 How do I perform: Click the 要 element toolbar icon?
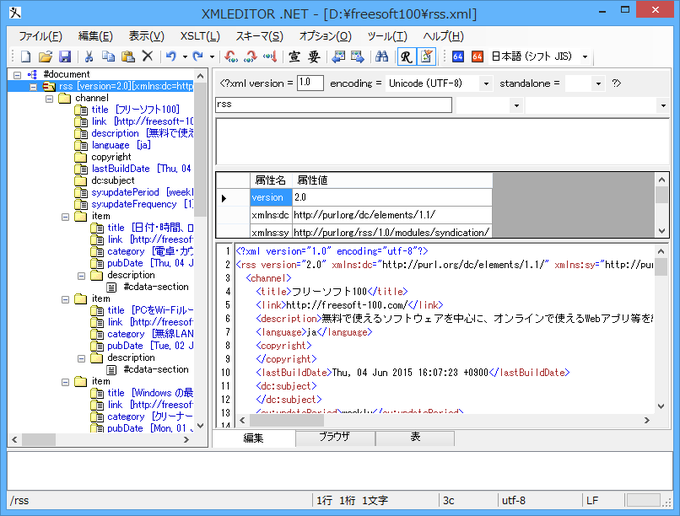tap(314, 56)
